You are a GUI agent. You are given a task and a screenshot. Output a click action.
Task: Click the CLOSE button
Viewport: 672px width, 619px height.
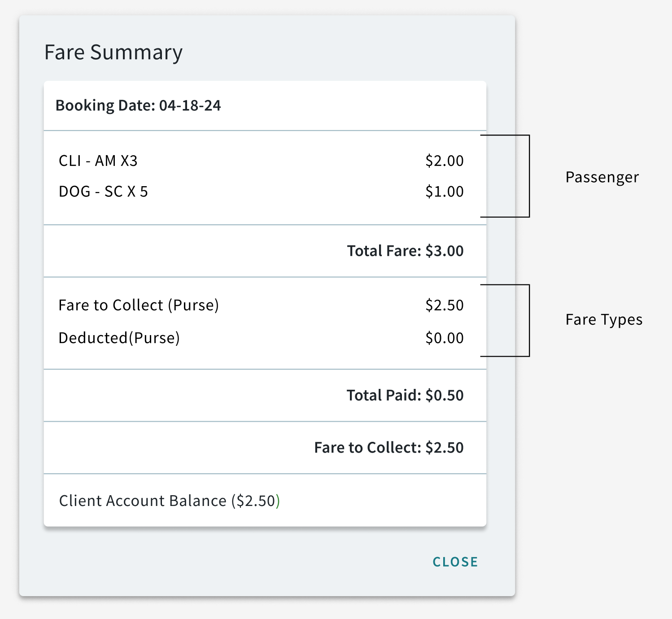pos(454,562)
